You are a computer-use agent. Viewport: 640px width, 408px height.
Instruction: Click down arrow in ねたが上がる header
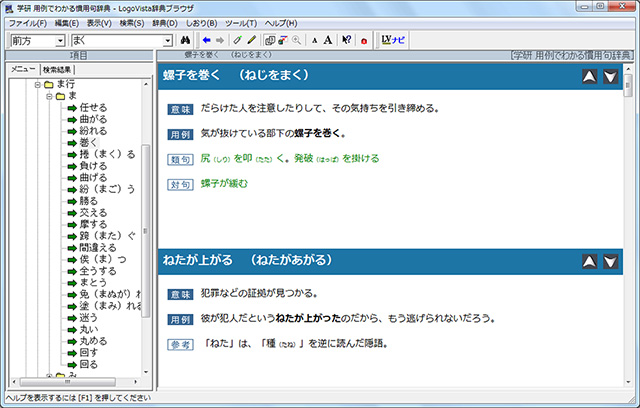coord(610,262)
